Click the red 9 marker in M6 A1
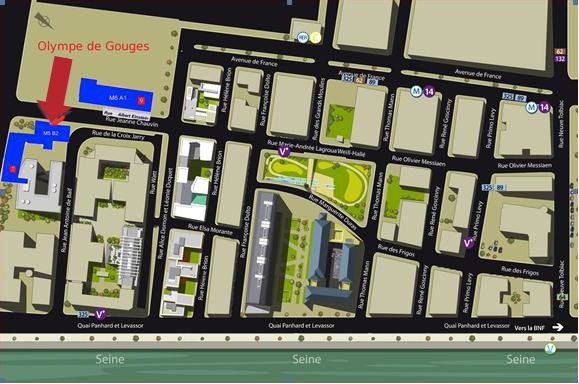 click(x=141, y=100)
